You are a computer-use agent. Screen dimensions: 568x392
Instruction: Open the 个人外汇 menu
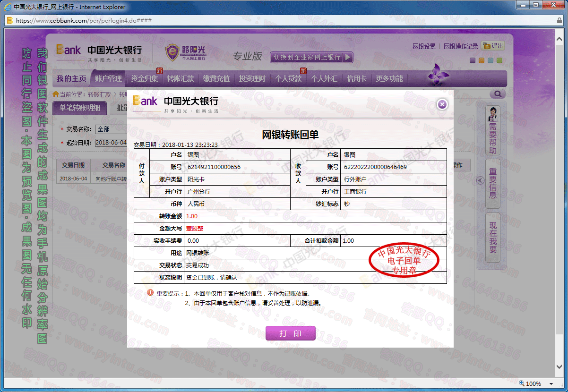point(324,78)
